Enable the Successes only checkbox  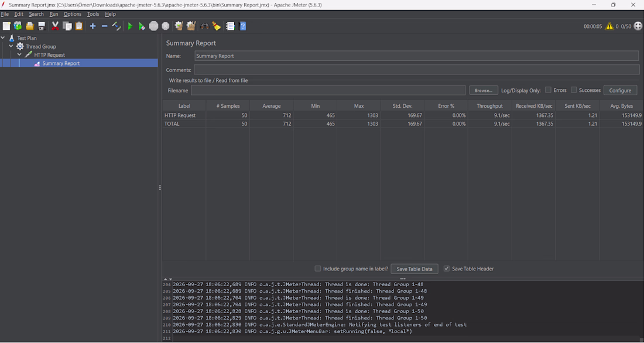(574, 90)
